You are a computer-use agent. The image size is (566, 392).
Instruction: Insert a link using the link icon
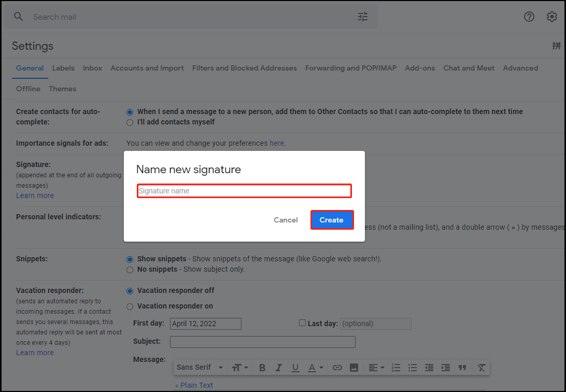[337, 368]
